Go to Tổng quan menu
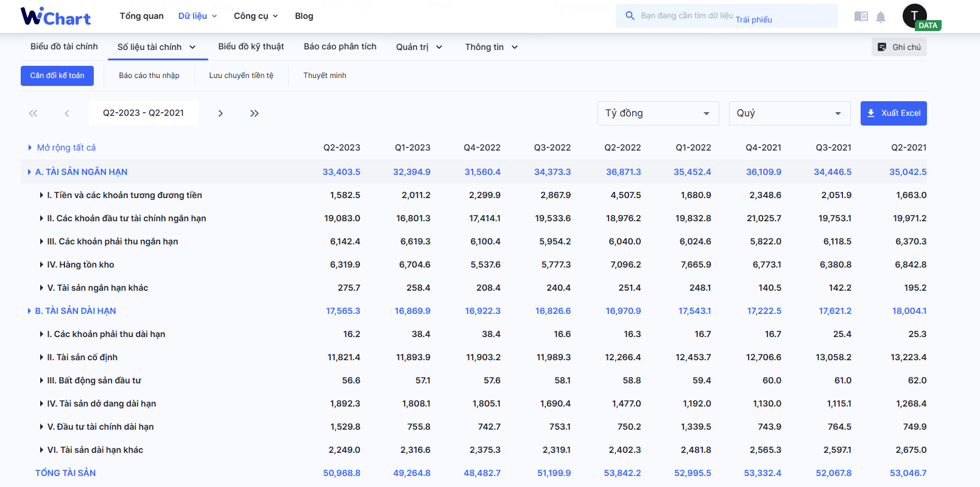The image size is (980, 487). point(141,16)
